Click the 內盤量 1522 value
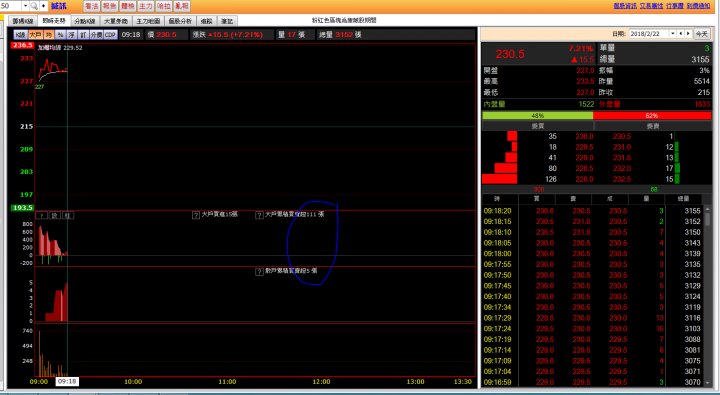 click(x=586, y=104)
